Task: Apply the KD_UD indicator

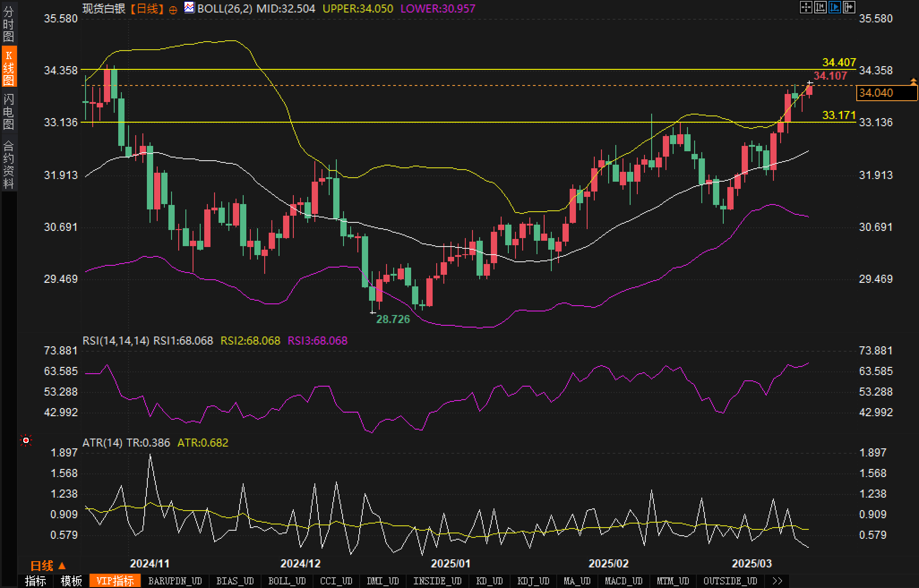Action: click(490, 581)
